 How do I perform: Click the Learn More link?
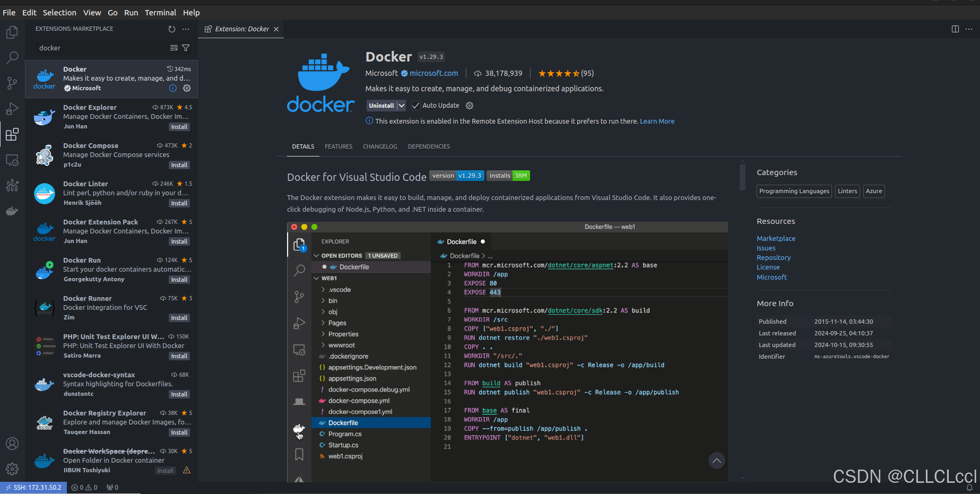(x=657, y=122)
